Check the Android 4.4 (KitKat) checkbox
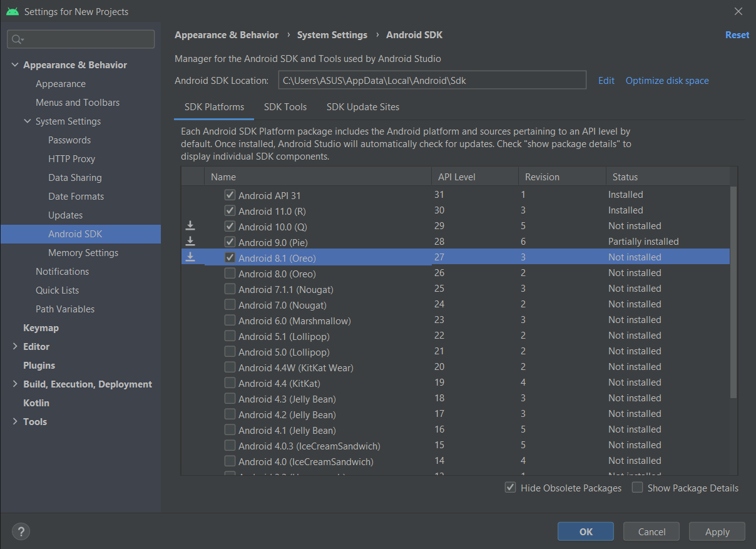The height and width of the screenshot is (549, 756). tap(230, 382)
